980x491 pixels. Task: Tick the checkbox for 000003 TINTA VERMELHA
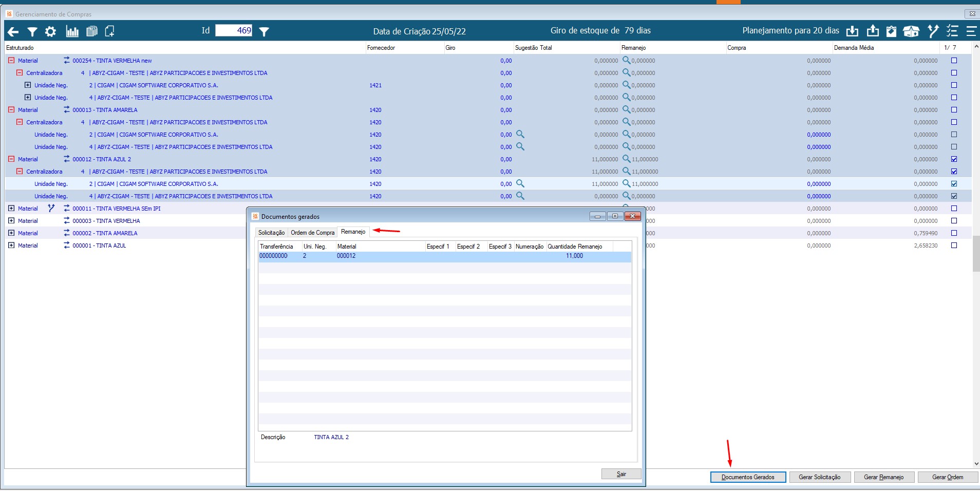click(x=954, y=221)
